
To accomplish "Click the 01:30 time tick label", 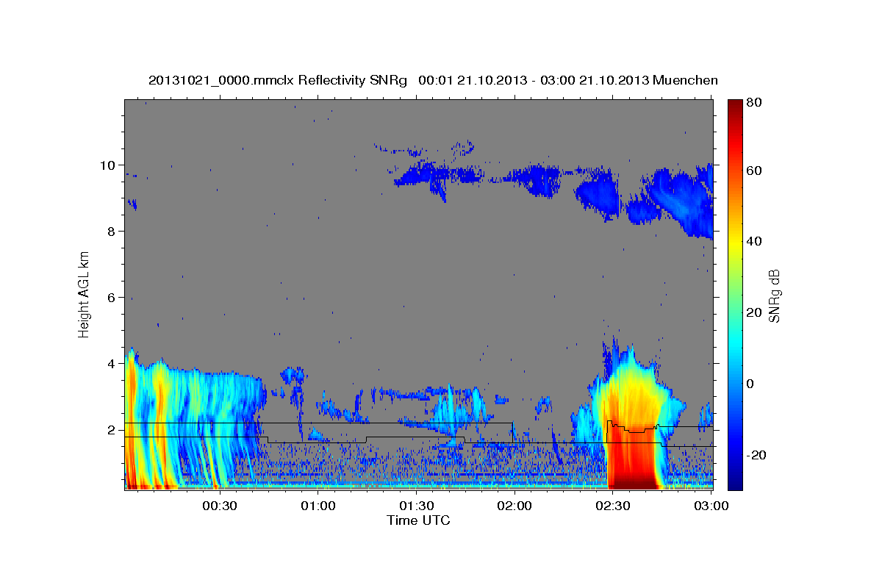I will [x=416, y=506].
